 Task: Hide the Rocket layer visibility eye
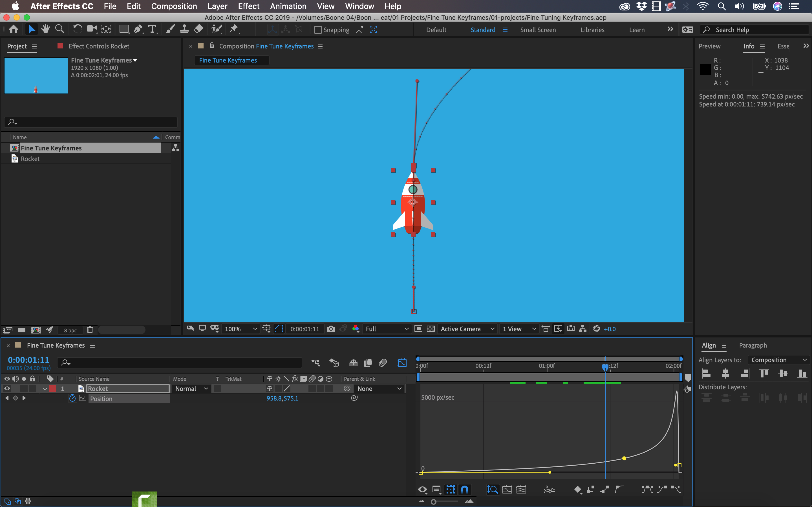pyautogui.click(x=7, y=389)
